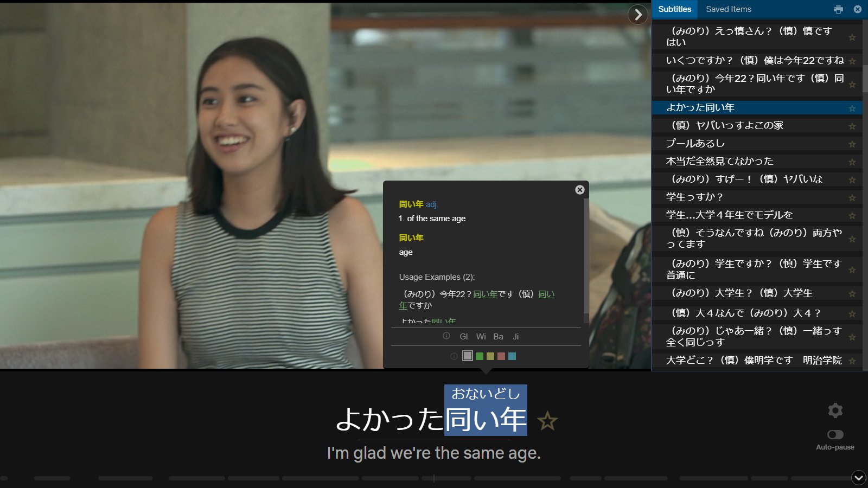The height and width of the screenshot is (488, 868).
Task: Save current subtitle with the large star
Action: pos(547,421)
